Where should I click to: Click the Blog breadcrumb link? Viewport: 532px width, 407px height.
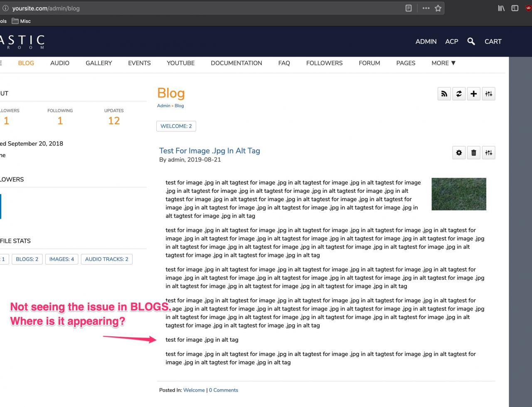click(179, 106)
